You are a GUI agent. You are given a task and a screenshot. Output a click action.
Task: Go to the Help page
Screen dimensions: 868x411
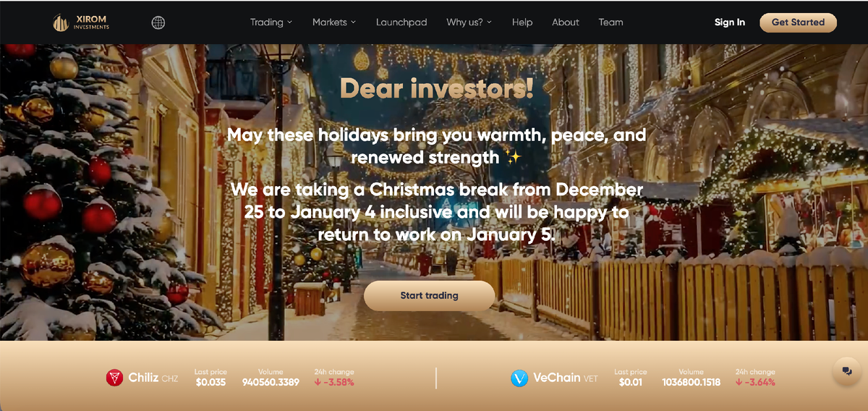click(522, 22)
